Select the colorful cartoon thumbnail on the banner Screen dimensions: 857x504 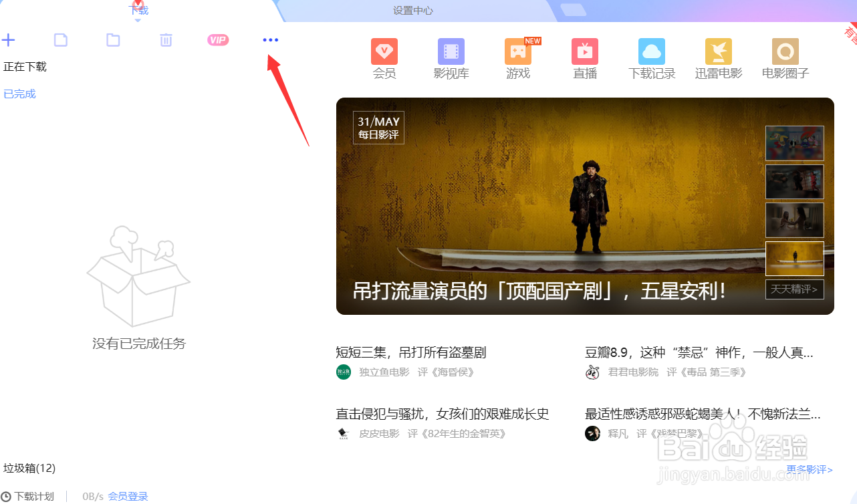[x=795, y=143]
